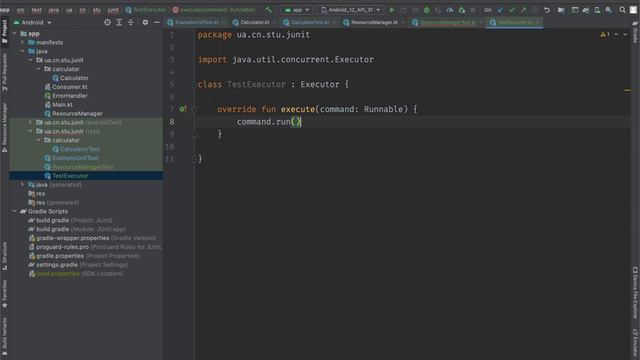The width and height of the screenshot is (640, 360).
Task: Expand the java (generated) folder
Action: [22, 184]
